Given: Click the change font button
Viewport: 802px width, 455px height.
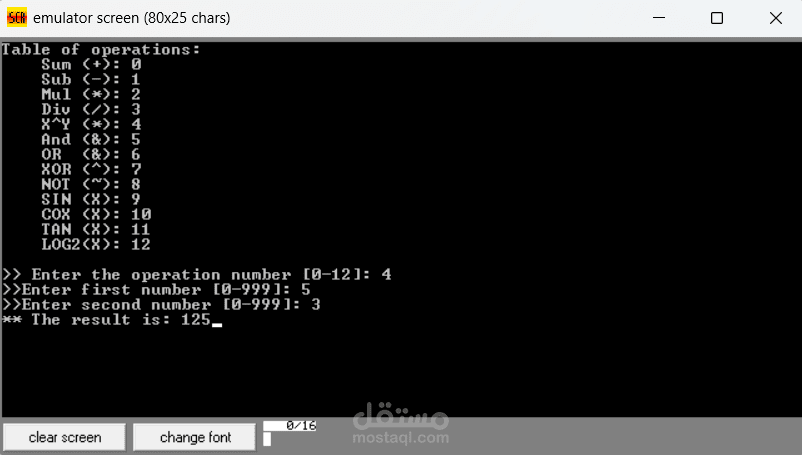Looking at the screenshot, I should [195, 437].
